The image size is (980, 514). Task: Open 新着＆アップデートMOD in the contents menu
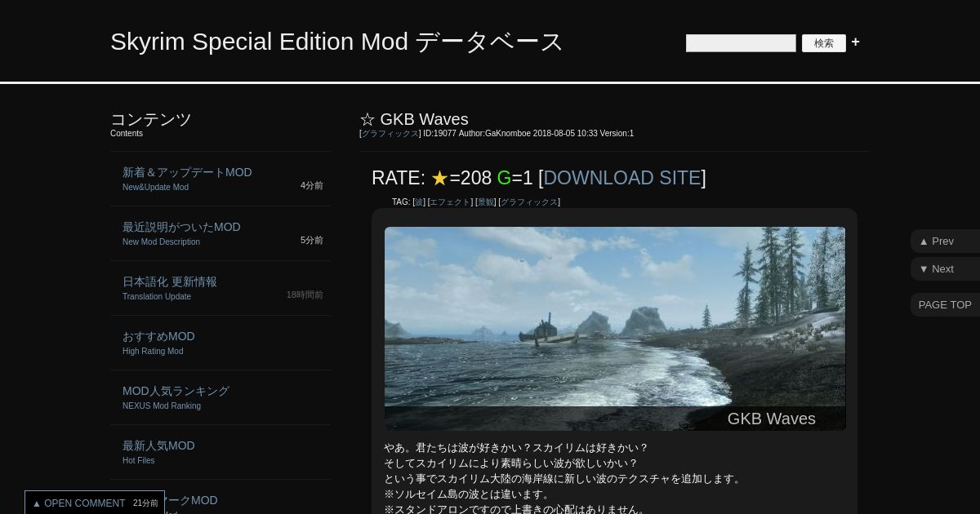click(x=220, y=179)
